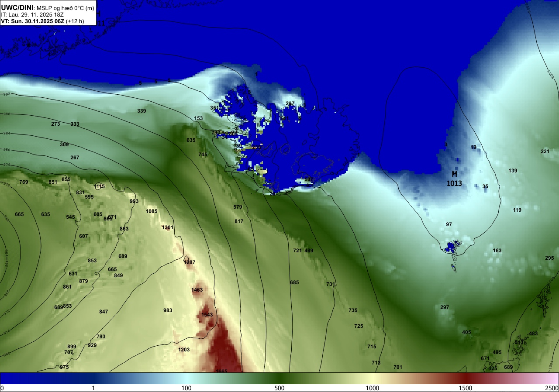
Task: Click the 983 height label
Action: [168, 310]
